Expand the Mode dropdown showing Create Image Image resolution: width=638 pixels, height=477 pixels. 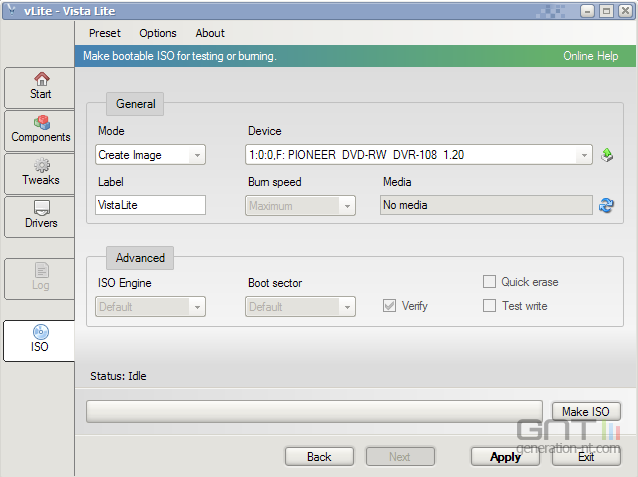tap(151, 155)
